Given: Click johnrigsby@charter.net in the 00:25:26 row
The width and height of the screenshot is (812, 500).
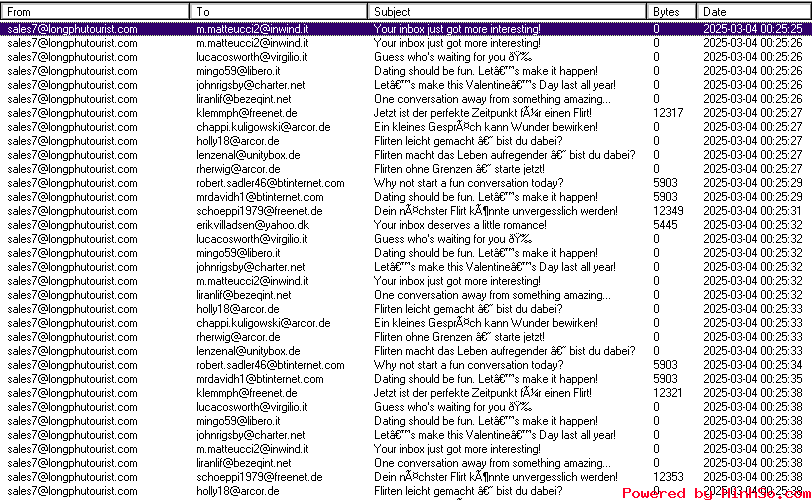Looking at the screenshot, I should coord(251,85).
